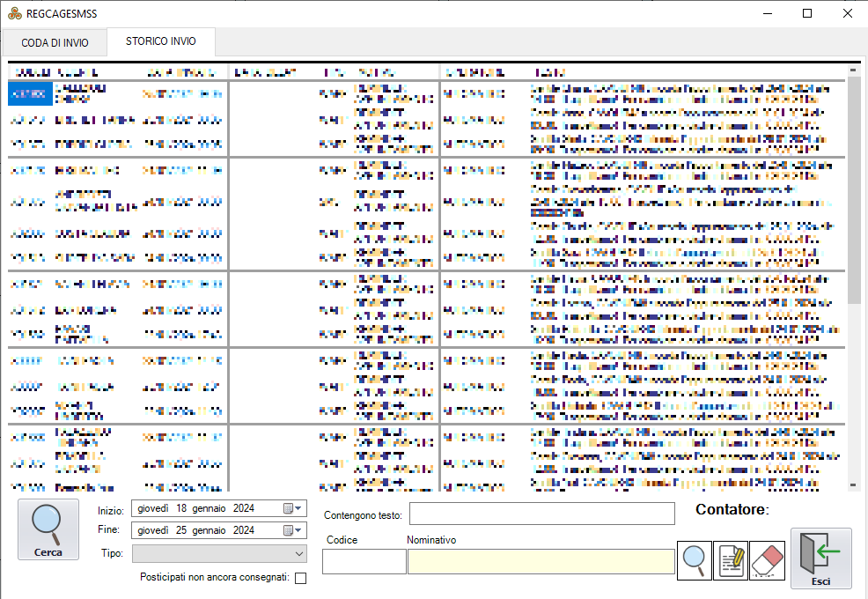Click the small magnifier icon beside Nominativo
The height and width of the screenshot is (599, 868).
[x=694, y=561]
